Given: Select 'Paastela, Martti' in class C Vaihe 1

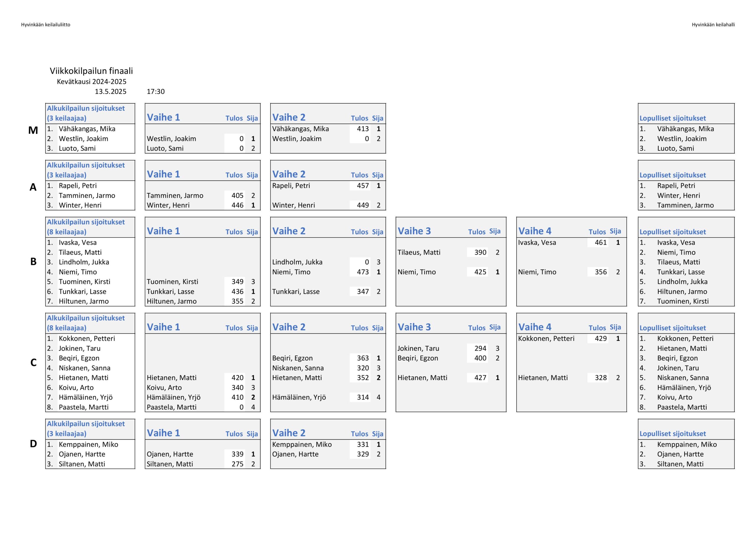Looking at the screenshot, I should pos(171,407).
